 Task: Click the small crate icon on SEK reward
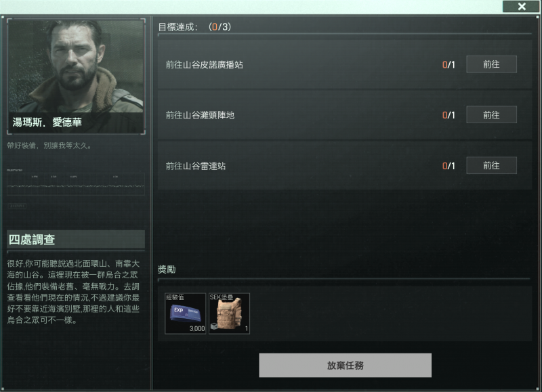point(214,326)
